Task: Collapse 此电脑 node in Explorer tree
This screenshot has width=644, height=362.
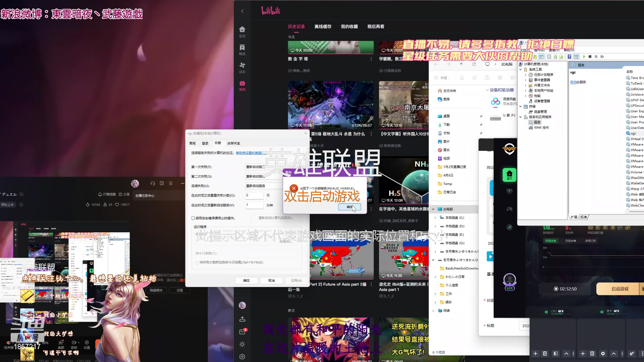Action: 433,209
